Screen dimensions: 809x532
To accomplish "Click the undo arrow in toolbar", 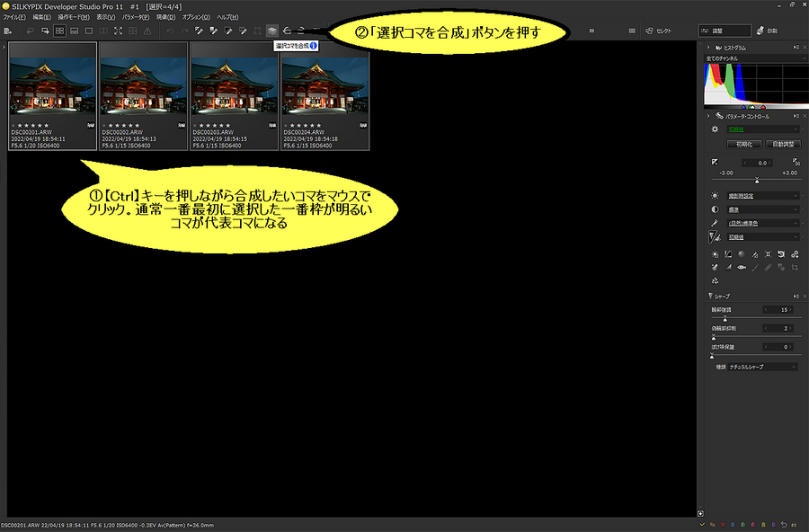I will 171,31.
